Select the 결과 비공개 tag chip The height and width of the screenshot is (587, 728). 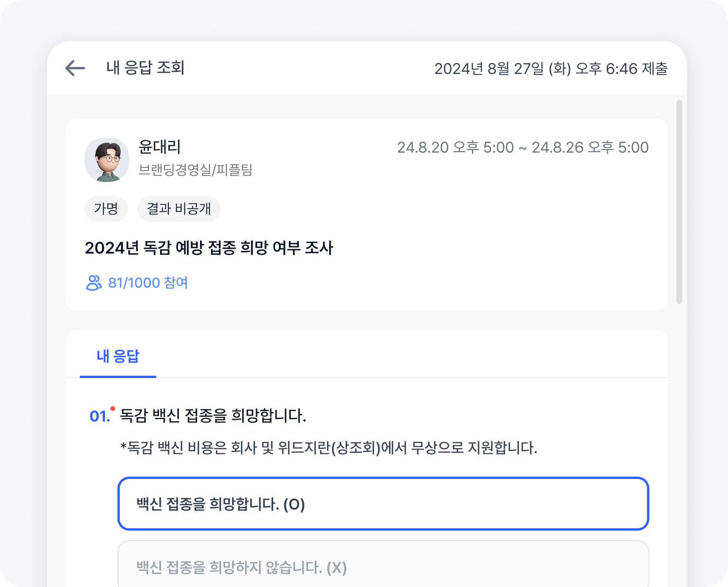click(179, 209)
